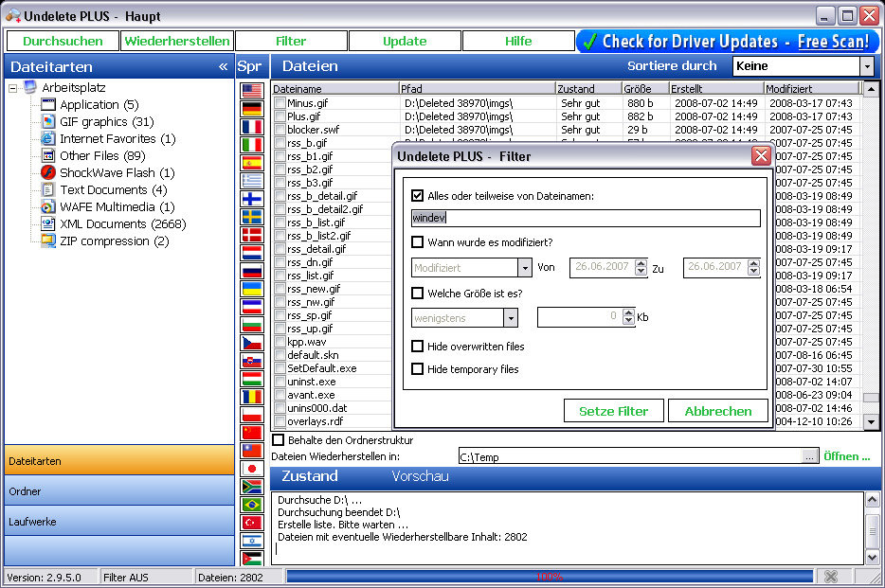Open the Modifiziert dropdown in Filter dialog

click(525, 268)
